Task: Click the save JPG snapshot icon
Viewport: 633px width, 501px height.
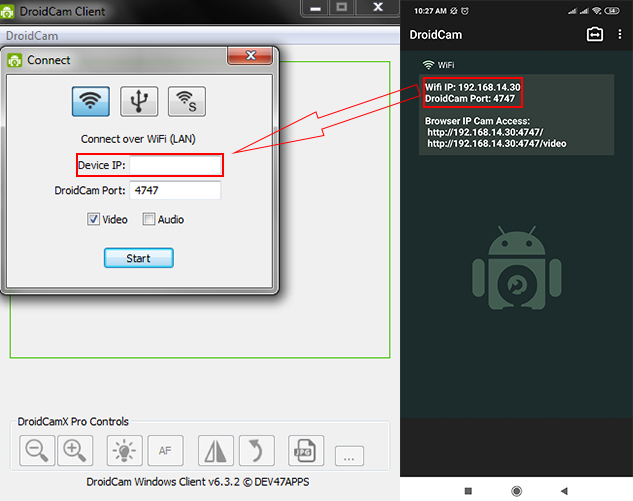Action: point(305,451)
